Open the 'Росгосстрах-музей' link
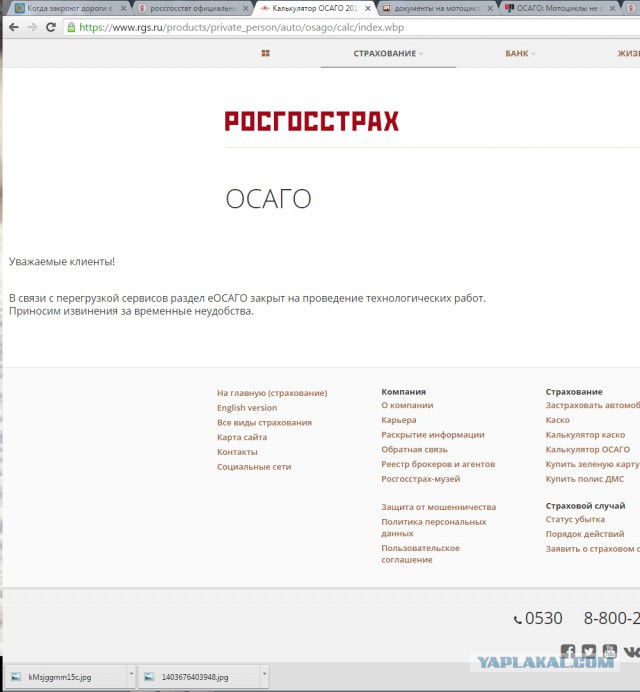 421,479
